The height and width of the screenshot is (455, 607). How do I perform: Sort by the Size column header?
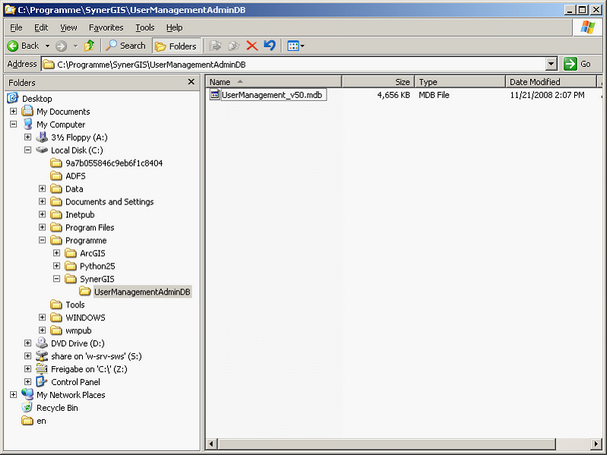[x=378, y=82]
